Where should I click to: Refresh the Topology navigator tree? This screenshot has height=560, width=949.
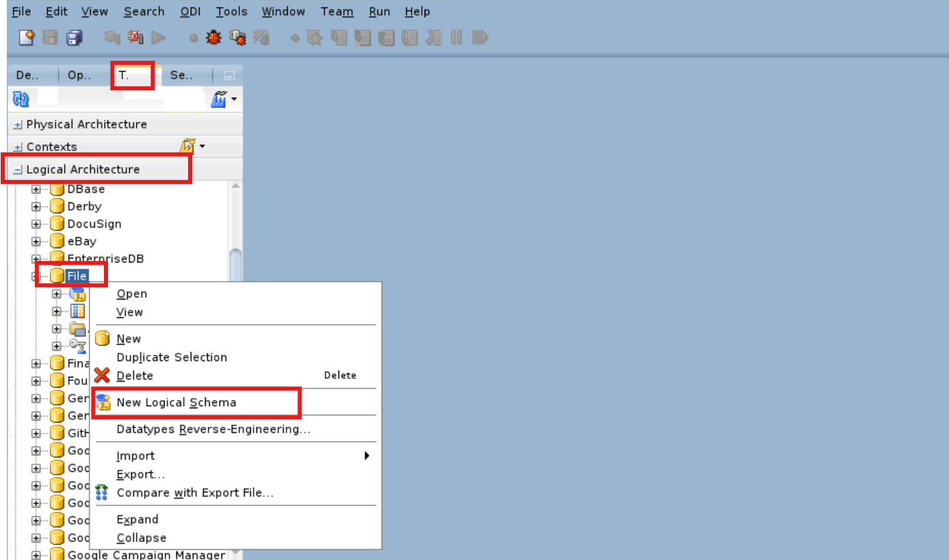(x=21, y=98)
